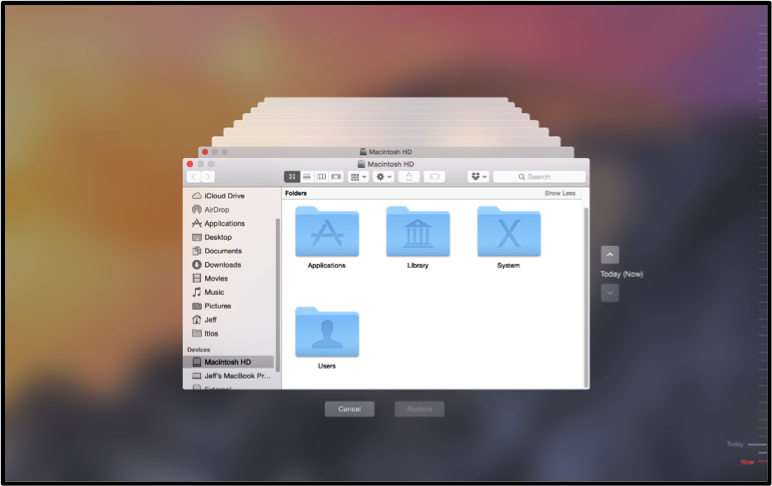
Task: Open the arrange-by grid dropdown
Action: click(358, 177)
